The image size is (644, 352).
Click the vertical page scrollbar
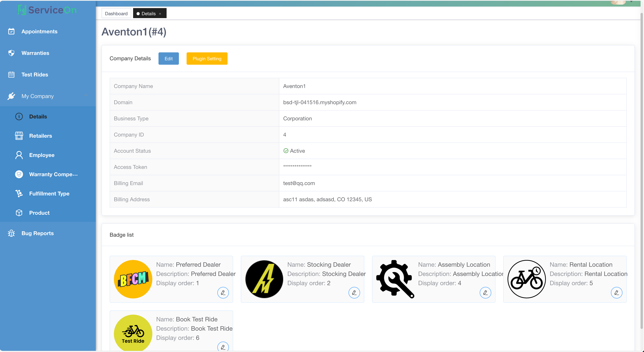click(641, 170)
